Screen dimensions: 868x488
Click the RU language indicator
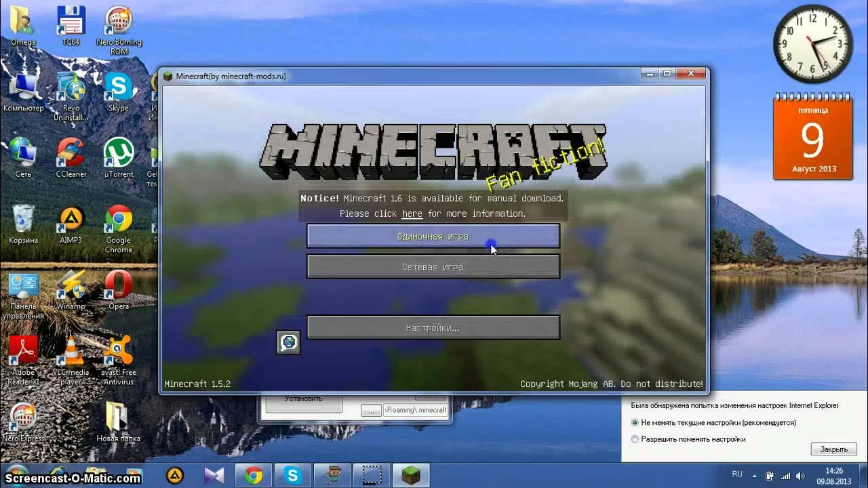click(x=737, y=475)
